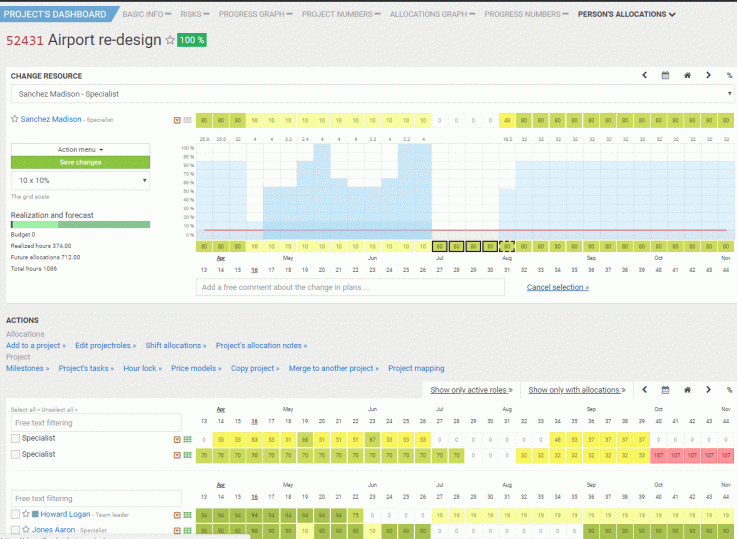Click the Cancel selection link
The image size is (737, 539).
557,287
